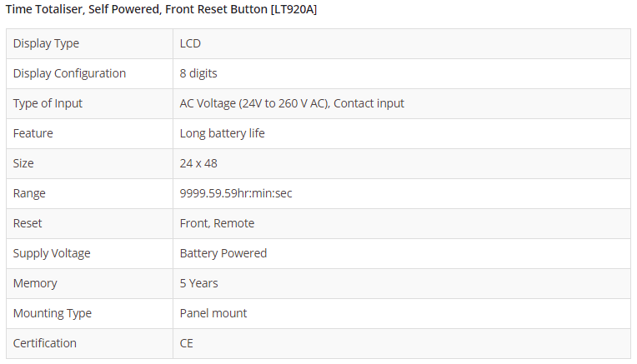Select the Reset label cell
The height and width of the screenshot is (364, 637).
tap(28, 223)
